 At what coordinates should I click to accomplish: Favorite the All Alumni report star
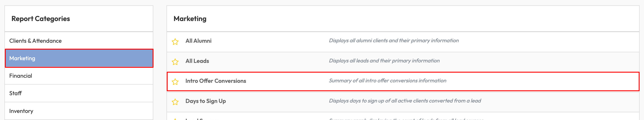point(175,41)
